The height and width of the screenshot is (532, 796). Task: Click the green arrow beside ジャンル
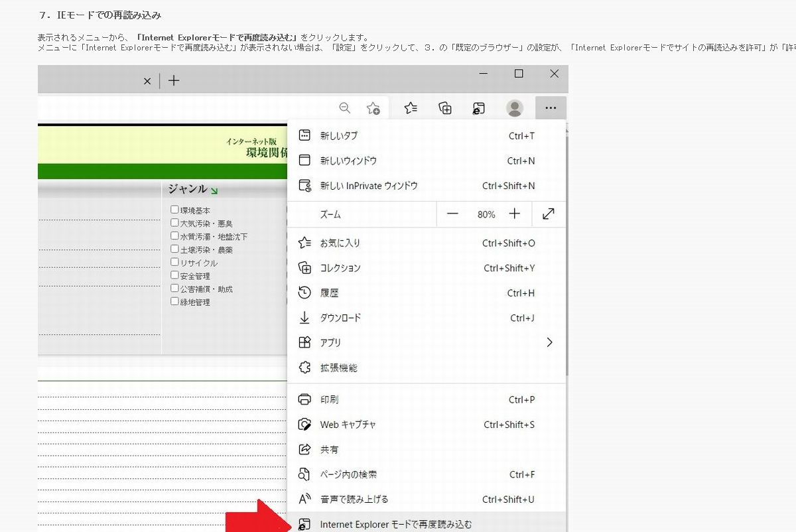[x=214, y=191]
